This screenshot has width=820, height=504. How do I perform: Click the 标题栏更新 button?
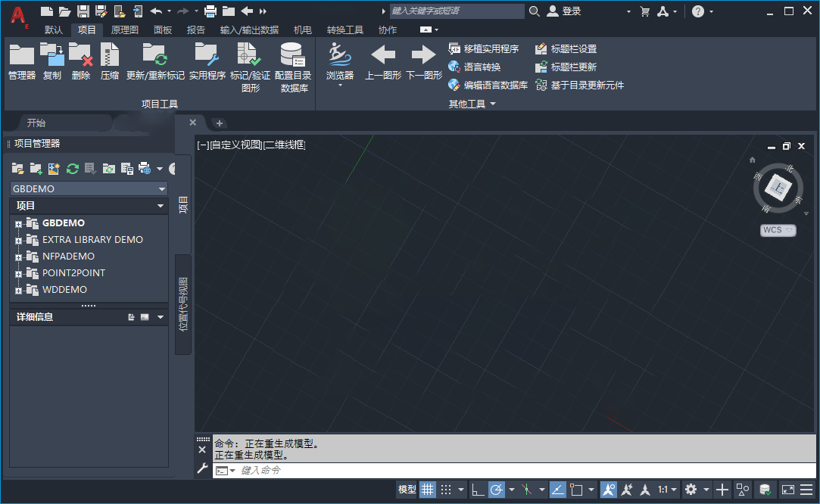pos(566,67)
